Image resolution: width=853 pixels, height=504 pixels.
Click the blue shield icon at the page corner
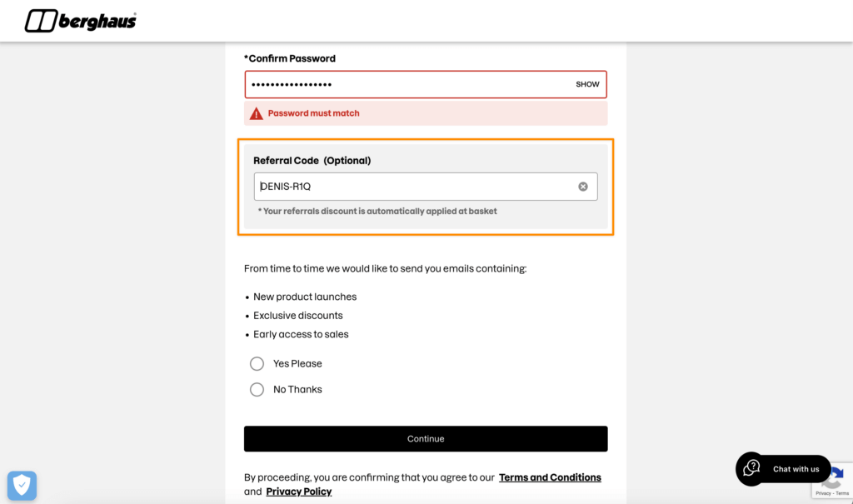click(22, 486)
